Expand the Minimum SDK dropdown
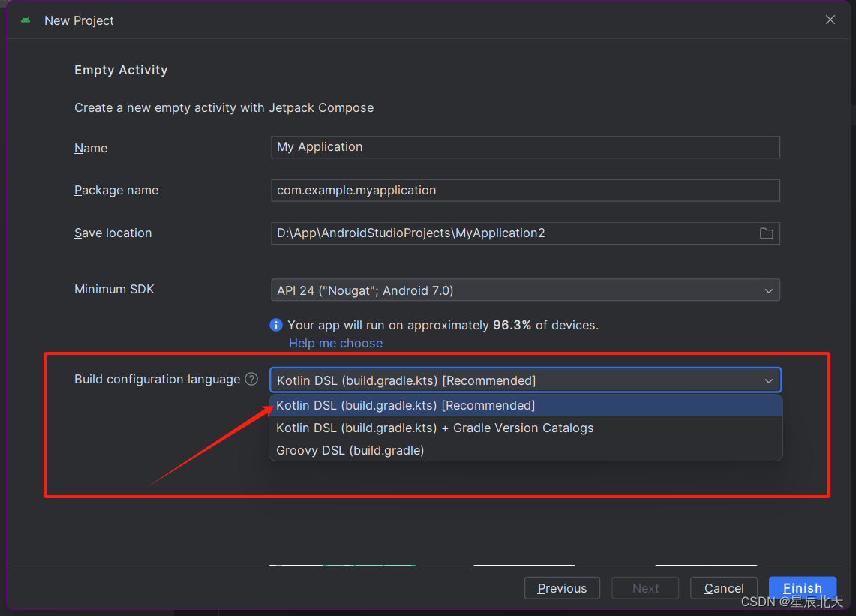Viewport: 856px width, 616px height. [524, 290]
